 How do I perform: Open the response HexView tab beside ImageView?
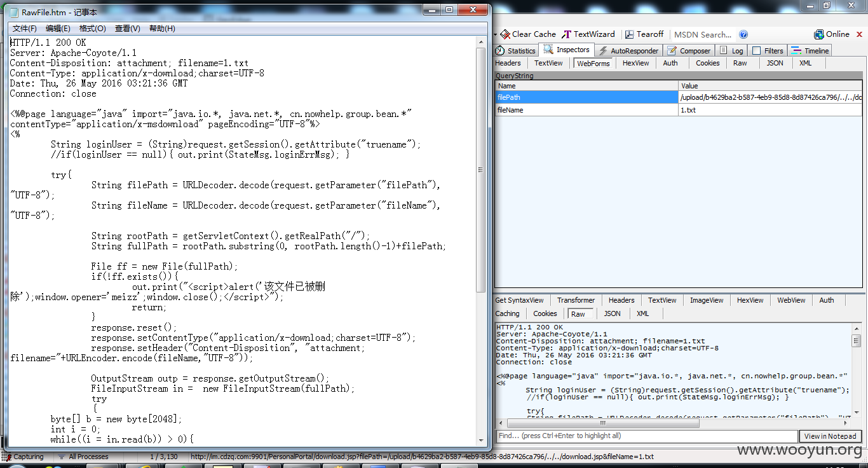(750, 300)
